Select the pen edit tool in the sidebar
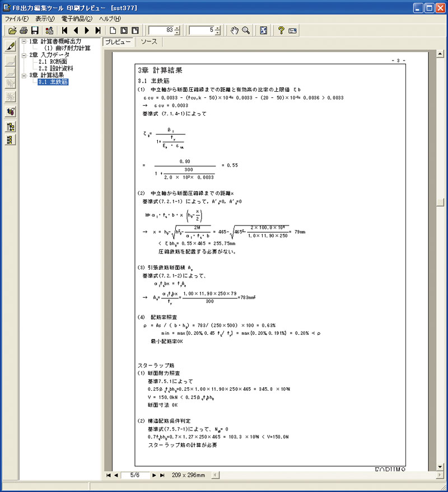 (x=11, y=46)
